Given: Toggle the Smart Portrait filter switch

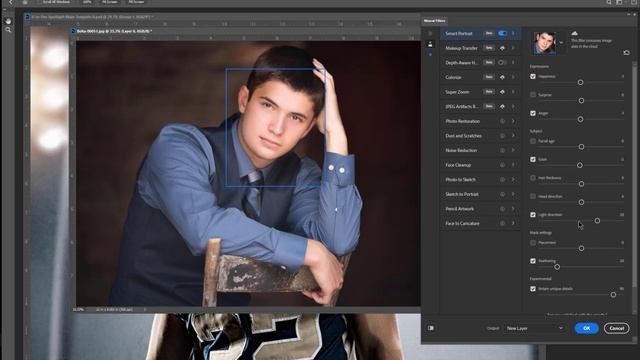Looking at the screenshot, I should (502, 33).
